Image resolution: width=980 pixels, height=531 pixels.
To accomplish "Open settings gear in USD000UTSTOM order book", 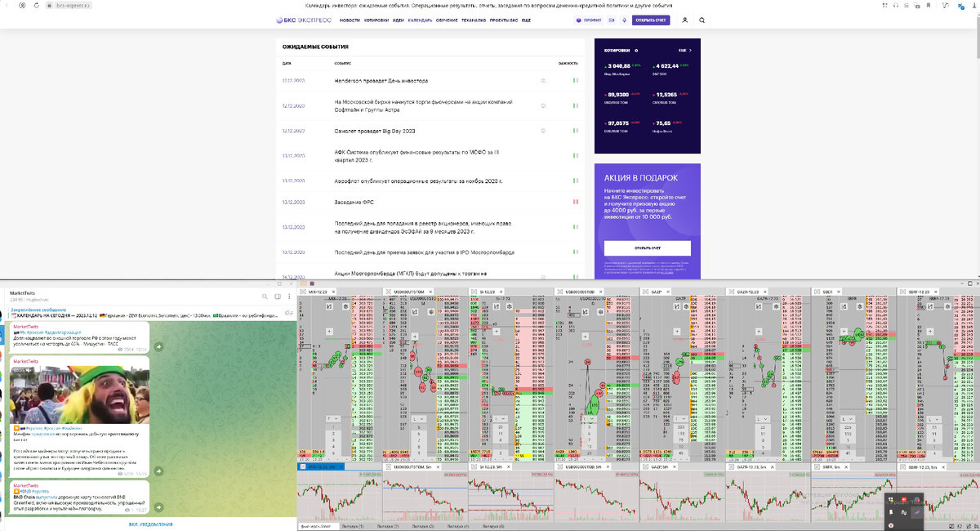I will click(431, 312).
